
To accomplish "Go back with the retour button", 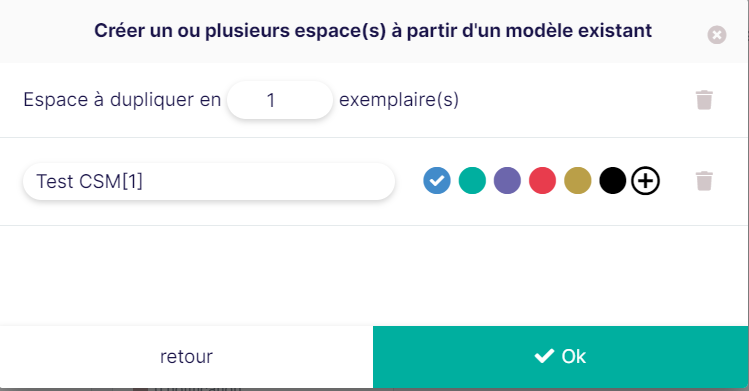I will [x=186, y=357].
